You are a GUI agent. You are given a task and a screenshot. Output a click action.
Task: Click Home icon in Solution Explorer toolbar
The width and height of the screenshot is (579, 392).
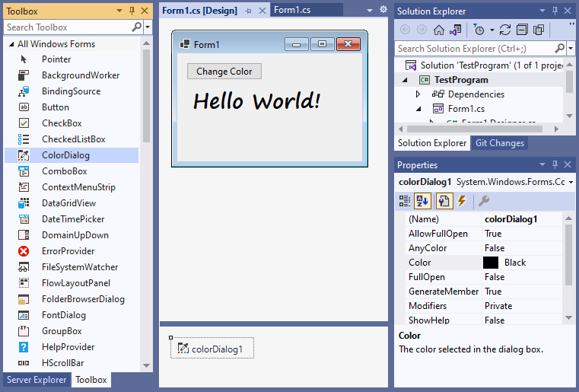[x=439, y=30]
